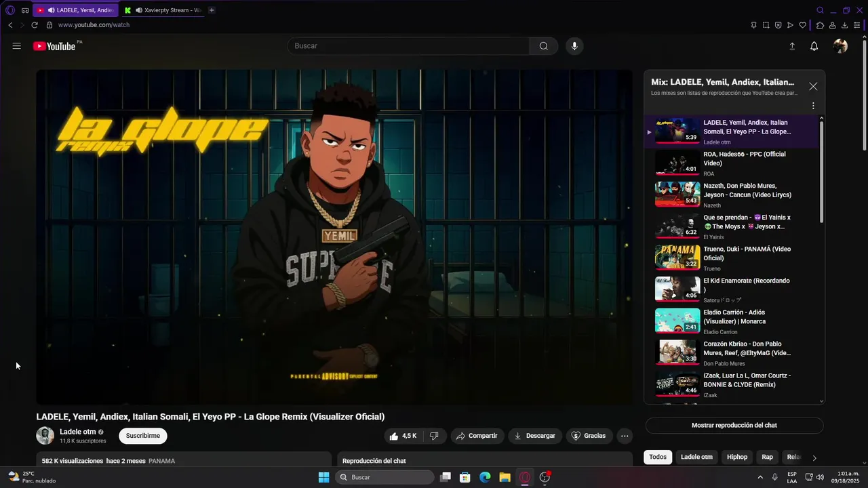
Task: Play Que se prendan by El Yainis
Action: pos(732,226)
